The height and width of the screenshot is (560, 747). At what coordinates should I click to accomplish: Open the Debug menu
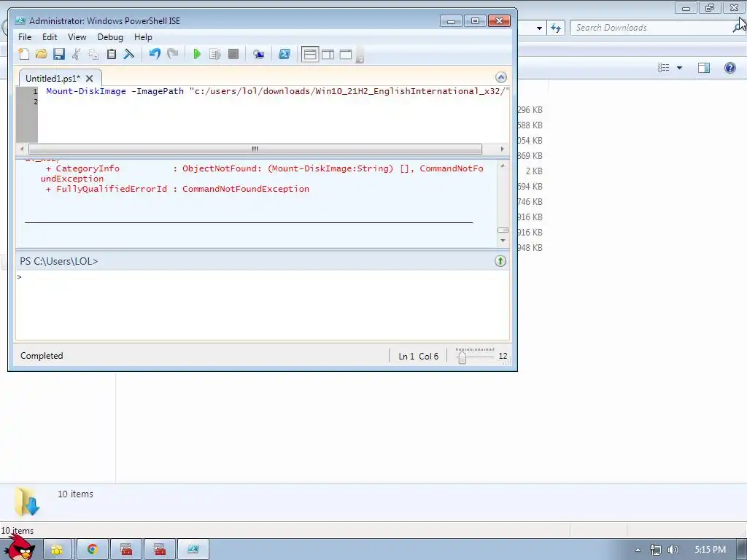[x=110, y=37]
